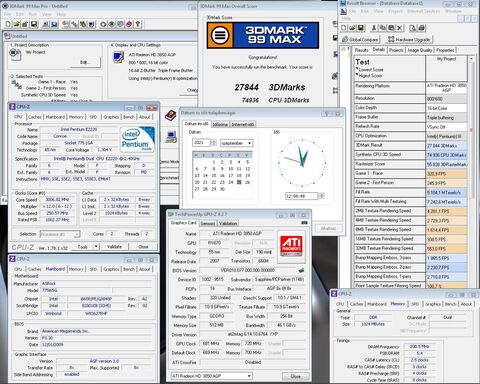The image size is (480, 384).
Task: Click the New icon in Result Browser toolbar
Action: [x=344, y=28]
